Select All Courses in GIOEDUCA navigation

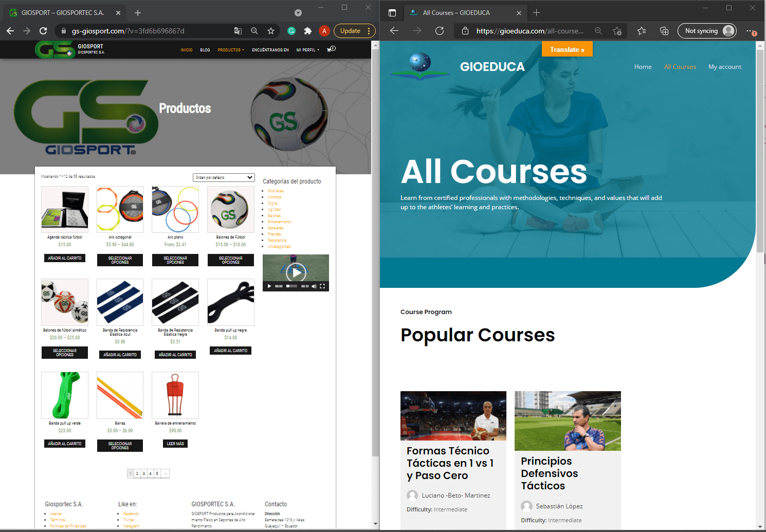click(x=680, y=67)
